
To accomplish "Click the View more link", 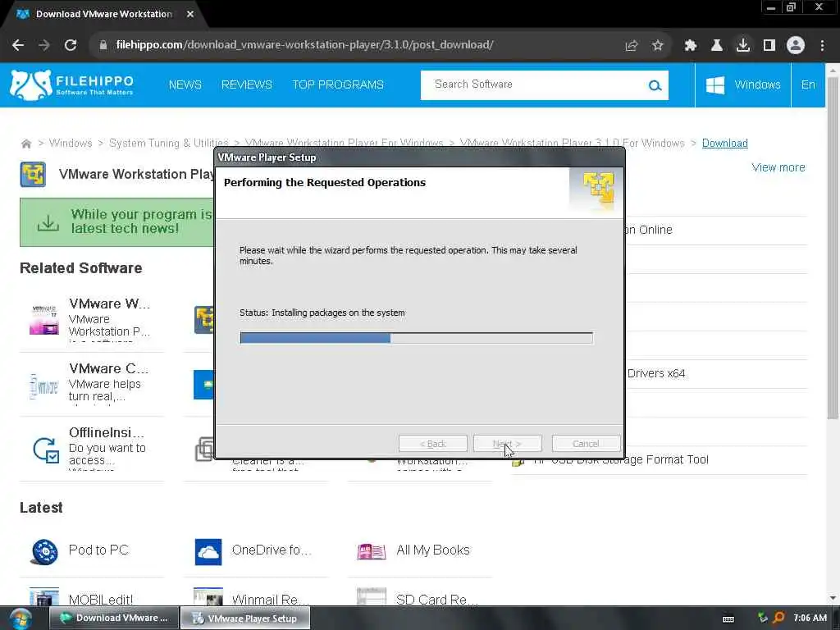I will (778, 167).
